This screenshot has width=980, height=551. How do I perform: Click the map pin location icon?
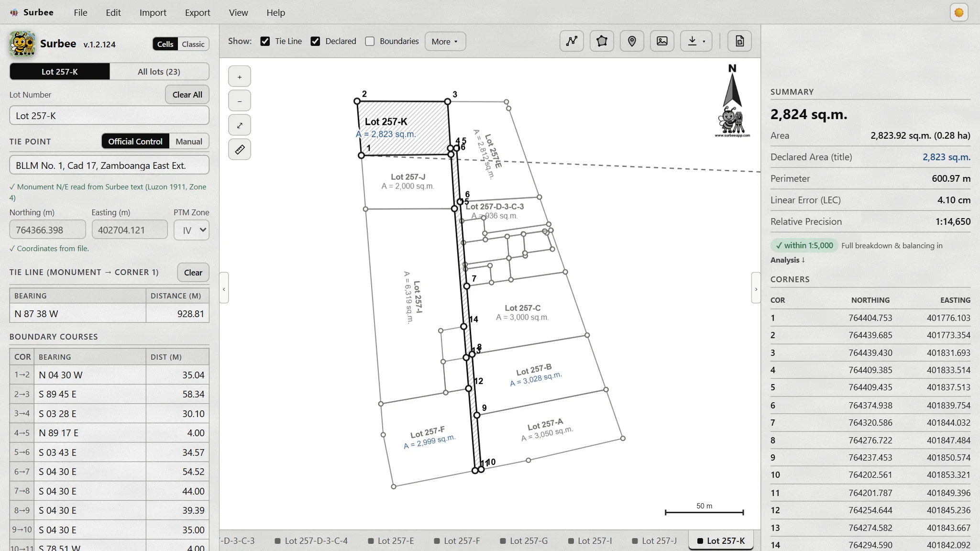(x=632, y=41)
